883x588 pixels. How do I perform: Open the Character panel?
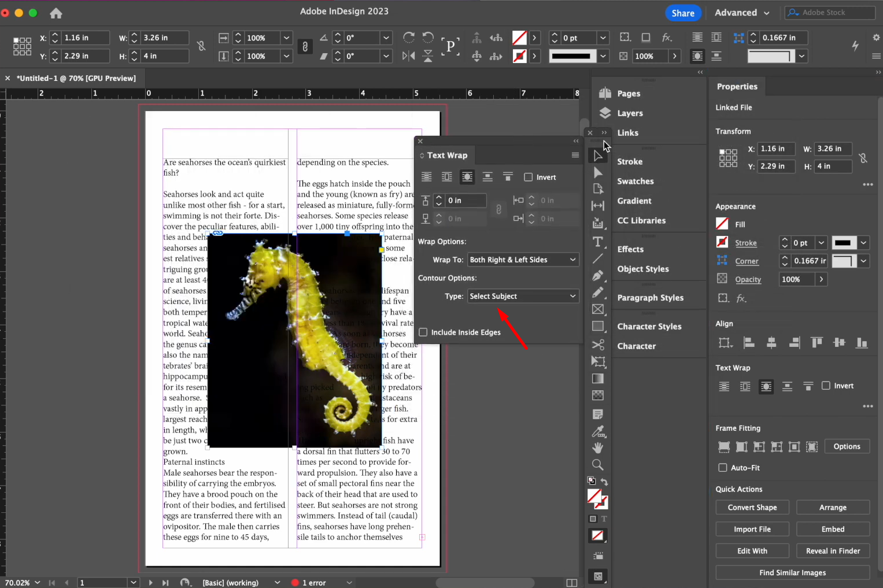tap(636, 346)
